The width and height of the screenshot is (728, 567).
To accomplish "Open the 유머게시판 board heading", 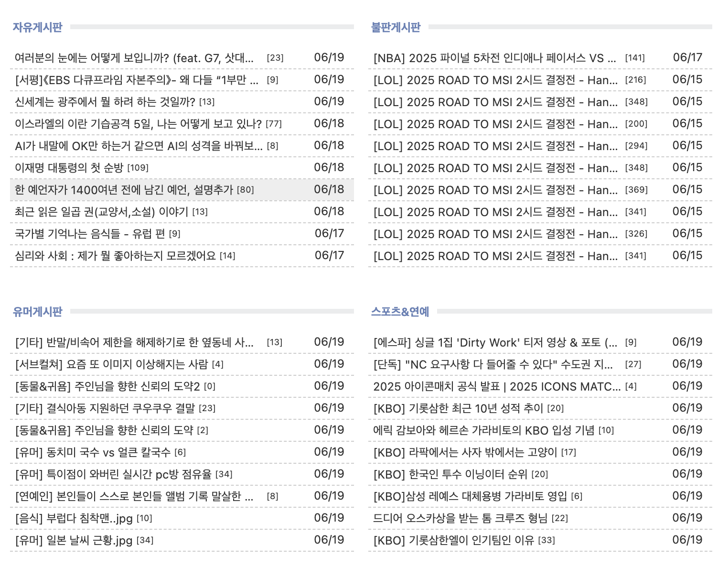I will [x=37, y=312].
